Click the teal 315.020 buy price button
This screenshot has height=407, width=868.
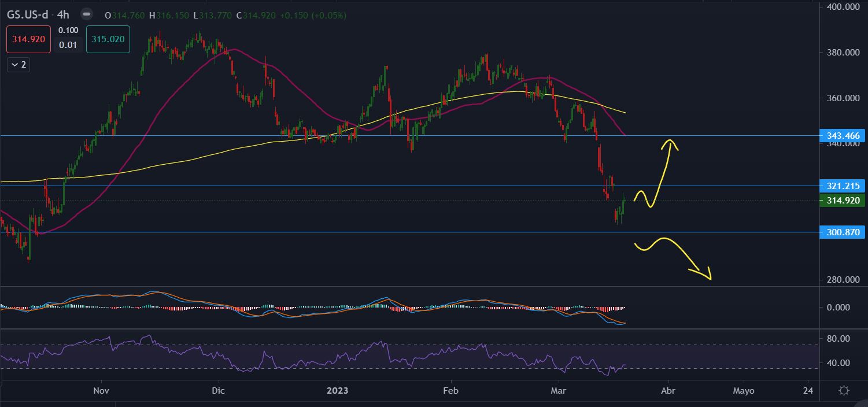click(108, 39)
